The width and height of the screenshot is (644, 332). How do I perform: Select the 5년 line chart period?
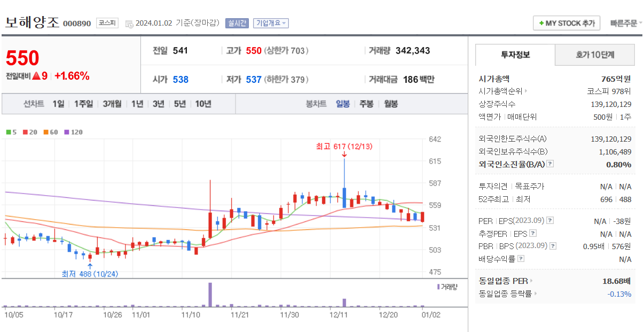pyautogui.click(x=180, y=104)
